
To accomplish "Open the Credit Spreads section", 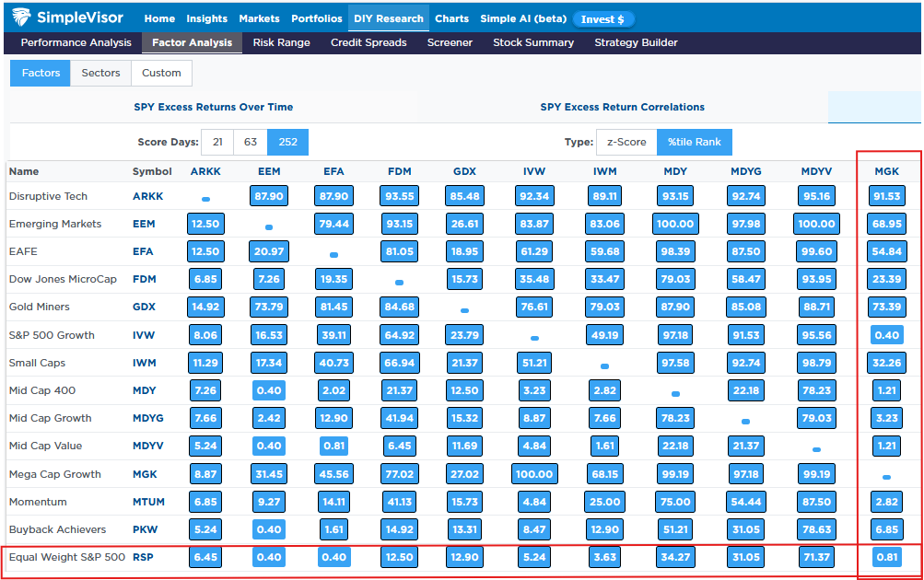I will point(368,42).
